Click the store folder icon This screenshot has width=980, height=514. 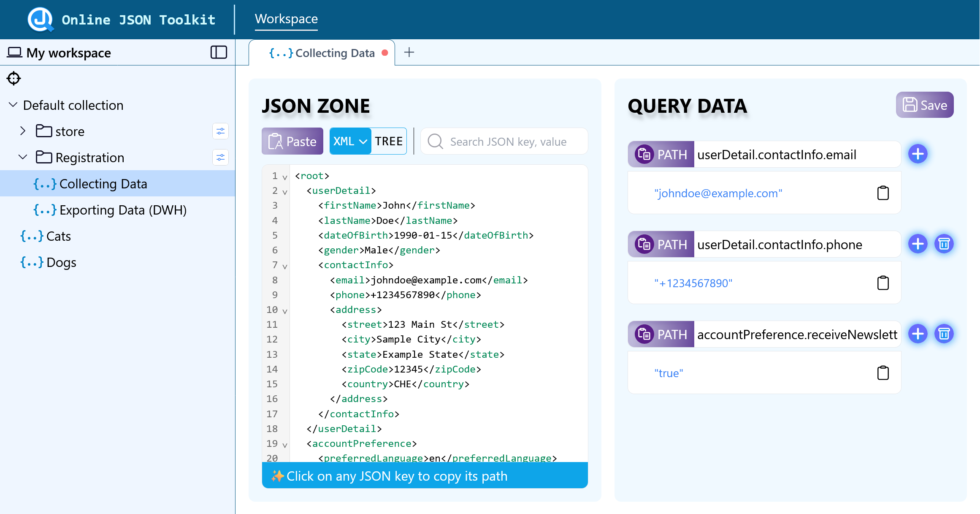(x=44, y=131)
